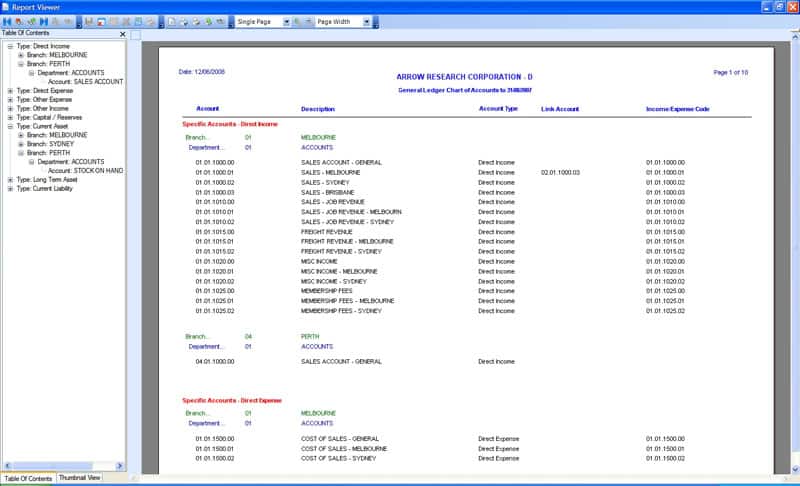Click the Description column header
This screenshot has height=486, width=800.
[x=318, y=109]
